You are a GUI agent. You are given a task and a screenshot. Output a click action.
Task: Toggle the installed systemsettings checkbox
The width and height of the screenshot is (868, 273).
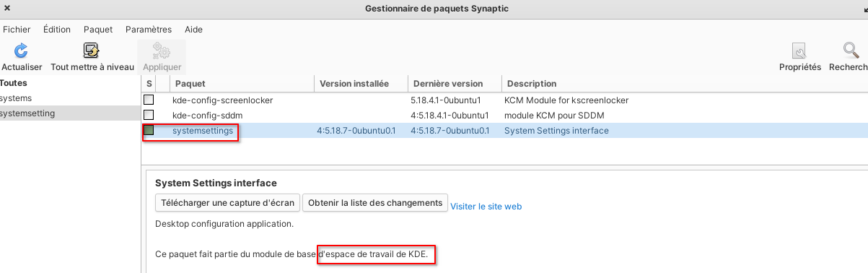tap(149, 131)
